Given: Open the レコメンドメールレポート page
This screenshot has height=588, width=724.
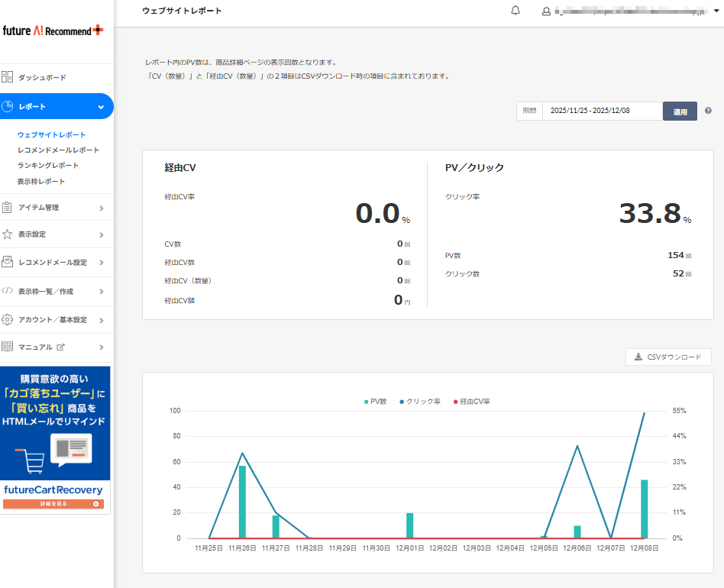Looking at the screenshot, I should point(58,150).
